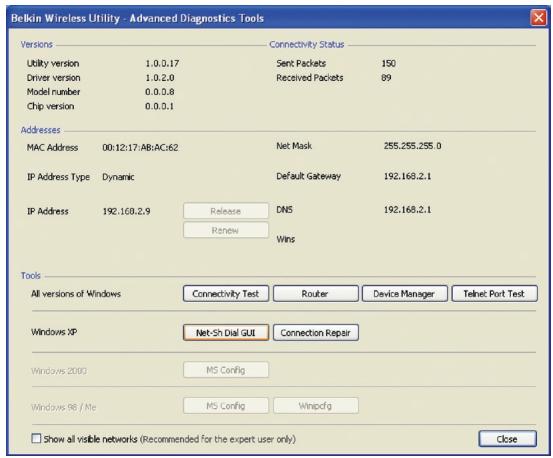Click the Release button
Screen dimensions: 553x458
coord(226,211)
